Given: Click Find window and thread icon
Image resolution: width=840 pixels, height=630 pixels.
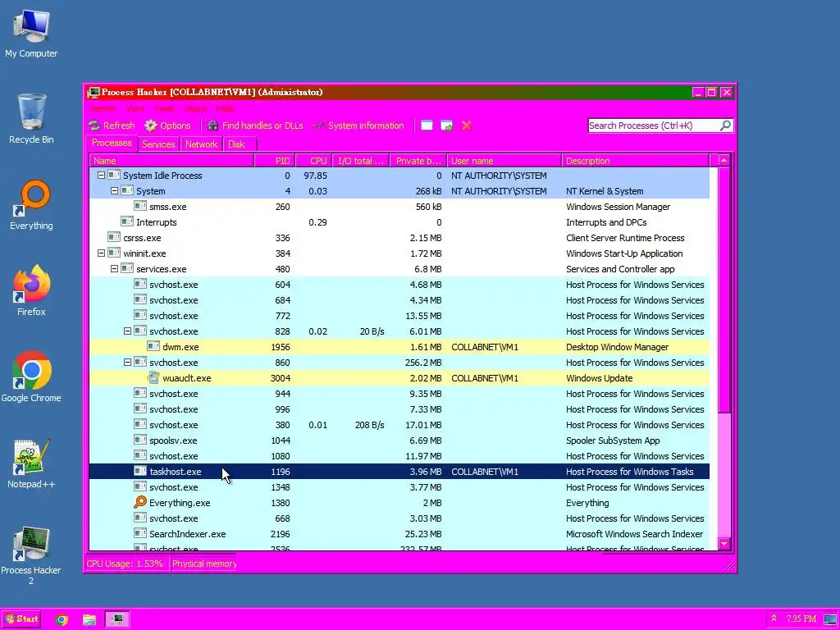Looking at the screenshot, I should coord(447,126).
